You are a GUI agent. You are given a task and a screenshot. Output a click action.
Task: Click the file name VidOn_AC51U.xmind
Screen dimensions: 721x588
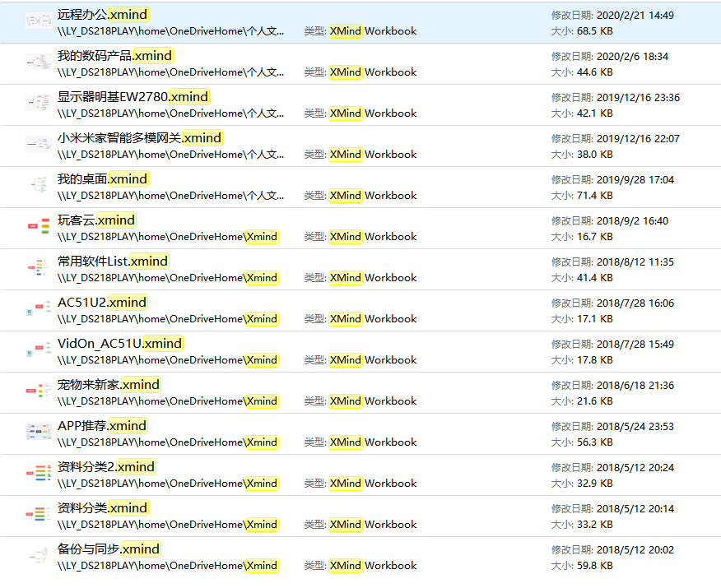pyautogui.click(x=119, y=344)
